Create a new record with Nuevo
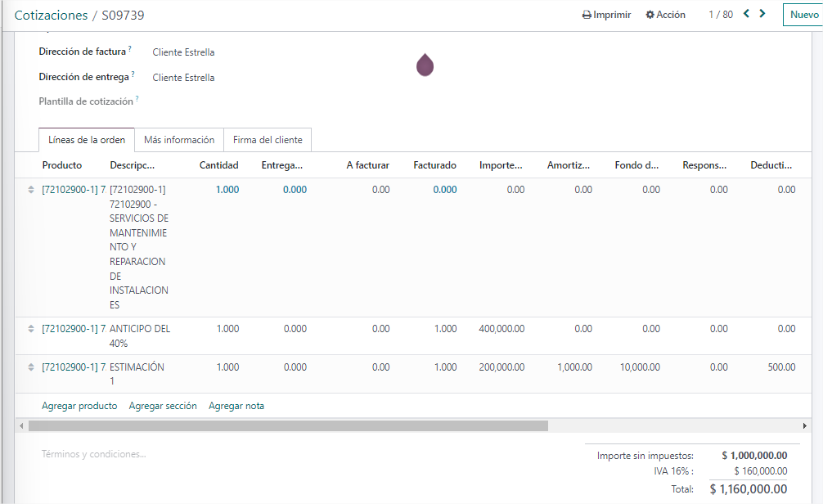 pos(804,15)
